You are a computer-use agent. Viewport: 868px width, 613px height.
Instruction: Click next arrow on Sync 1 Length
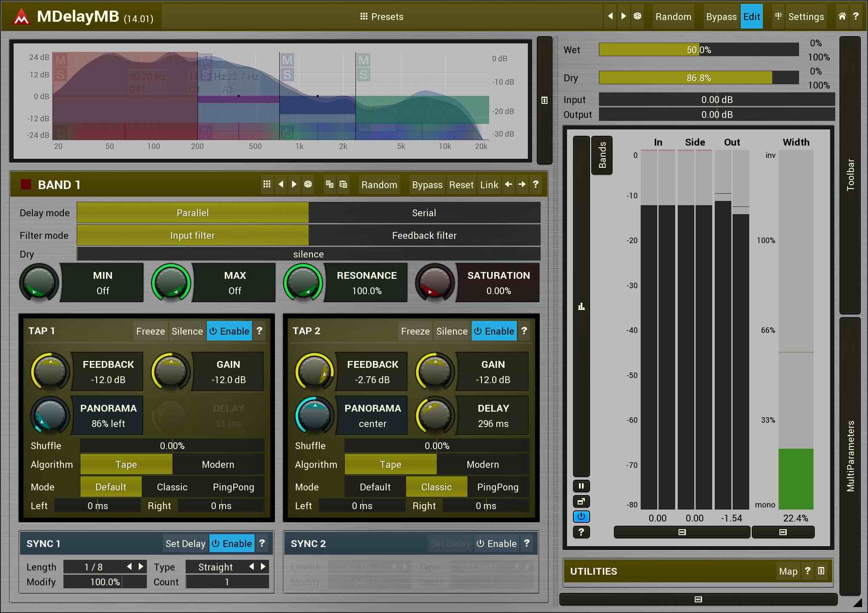[x=141, y=567]
